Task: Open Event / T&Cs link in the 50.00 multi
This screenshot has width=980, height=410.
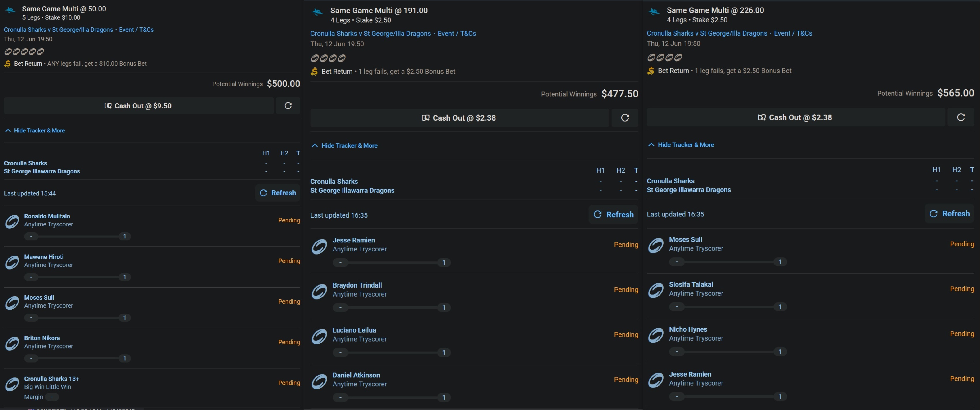Action: coord(136,30)
